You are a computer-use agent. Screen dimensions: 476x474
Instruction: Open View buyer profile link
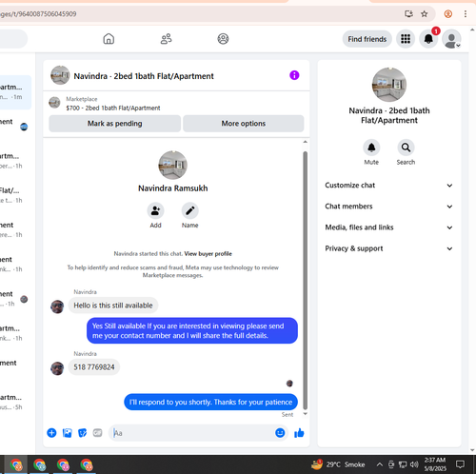pos(208,254)
